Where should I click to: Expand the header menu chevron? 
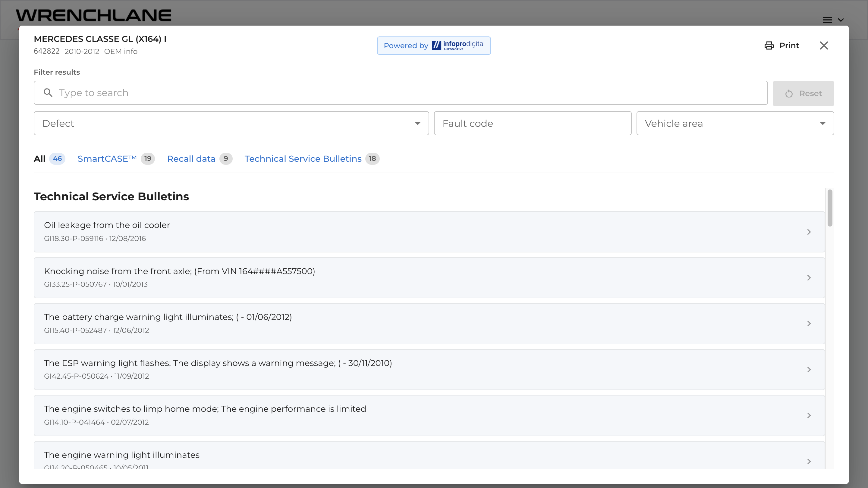(x=841, y=20)
